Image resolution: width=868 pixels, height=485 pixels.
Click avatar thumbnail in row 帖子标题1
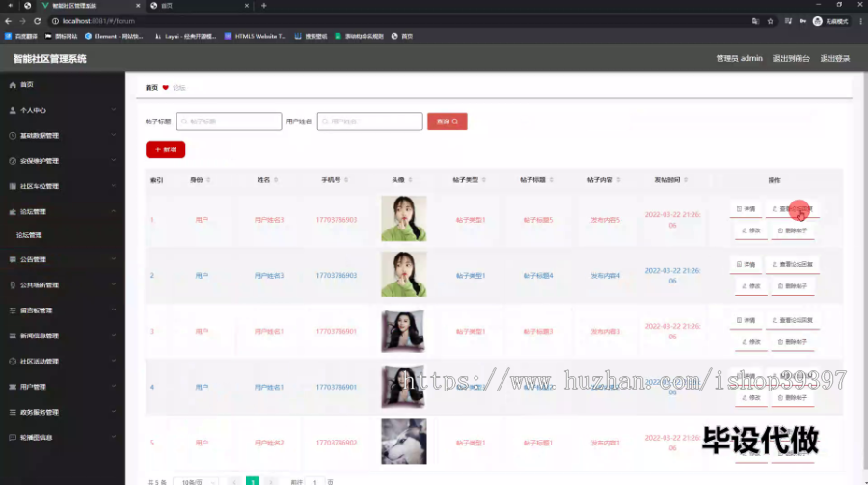(403, 442)
